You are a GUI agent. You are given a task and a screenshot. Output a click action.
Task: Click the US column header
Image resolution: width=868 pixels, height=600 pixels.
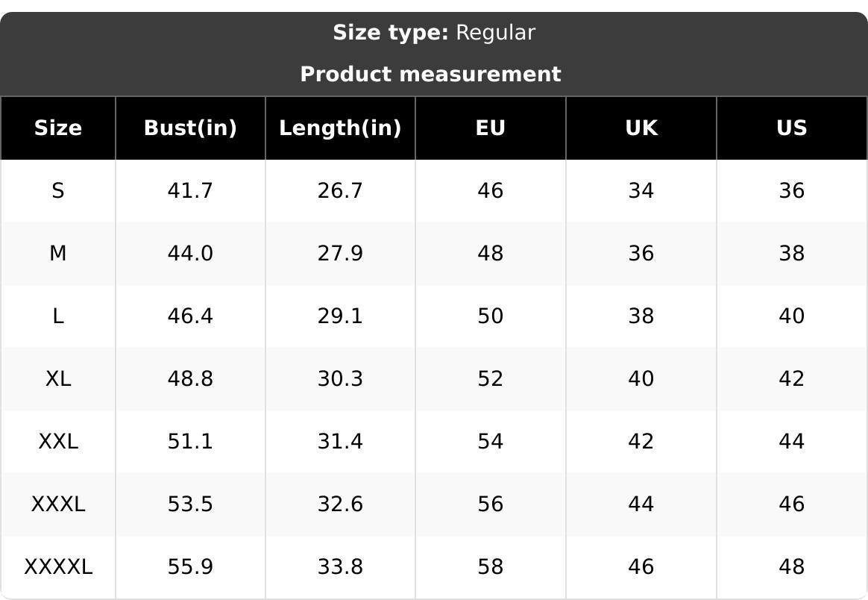pos(792,128)
